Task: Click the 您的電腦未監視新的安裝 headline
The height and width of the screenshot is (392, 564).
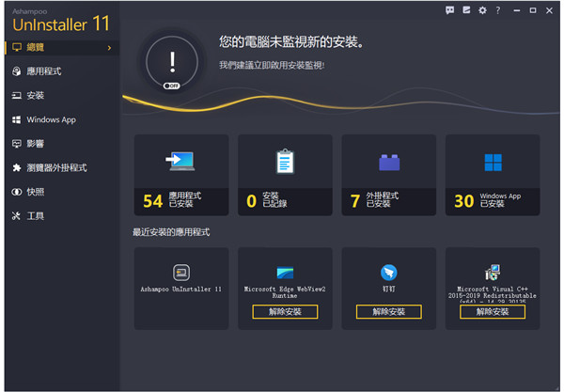Action: pyautogui.click(x=291, y=42)
